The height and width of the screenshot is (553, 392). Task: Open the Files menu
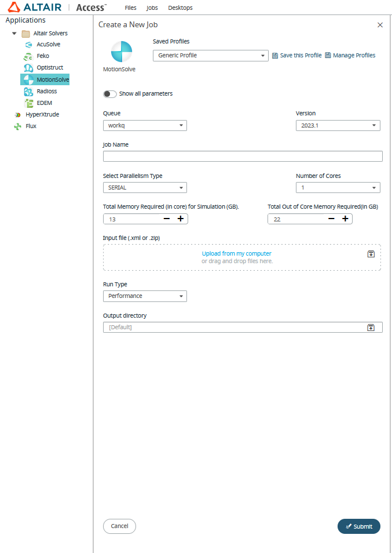click(x=130, y=8)
